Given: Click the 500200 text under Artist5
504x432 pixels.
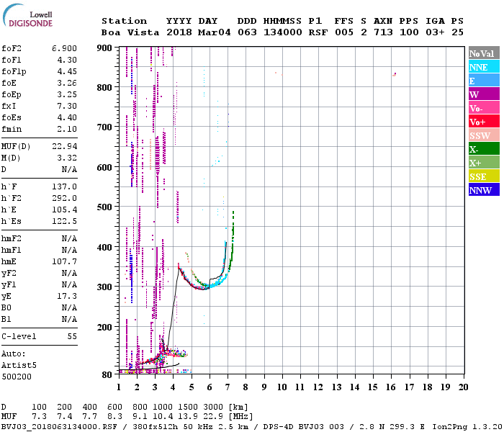Looking at the screenshot, I should (x=17, y=377).
